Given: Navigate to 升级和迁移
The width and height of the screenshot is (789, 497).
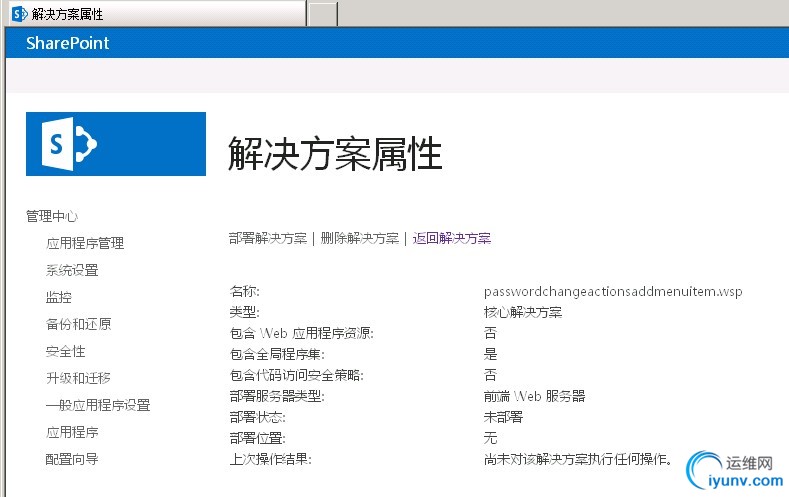Looking at the screenshot, I should [78, 378].
